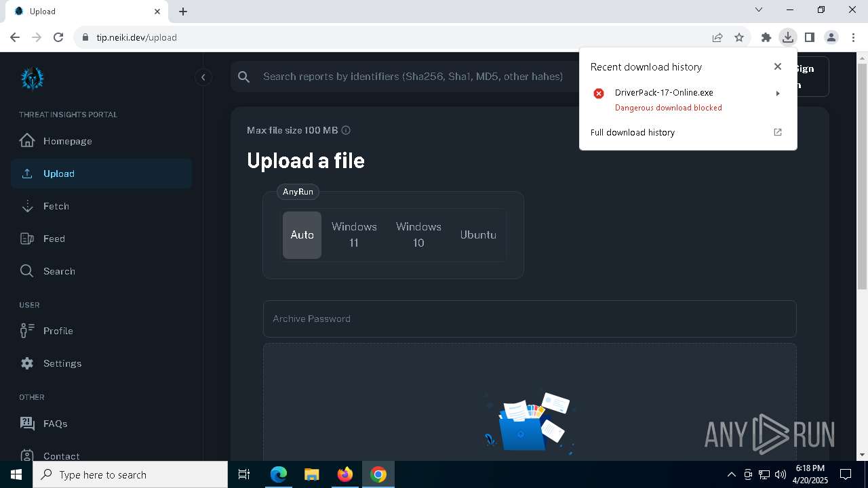
Task: Focus the report search input field
Action: [x=413, y=77]
